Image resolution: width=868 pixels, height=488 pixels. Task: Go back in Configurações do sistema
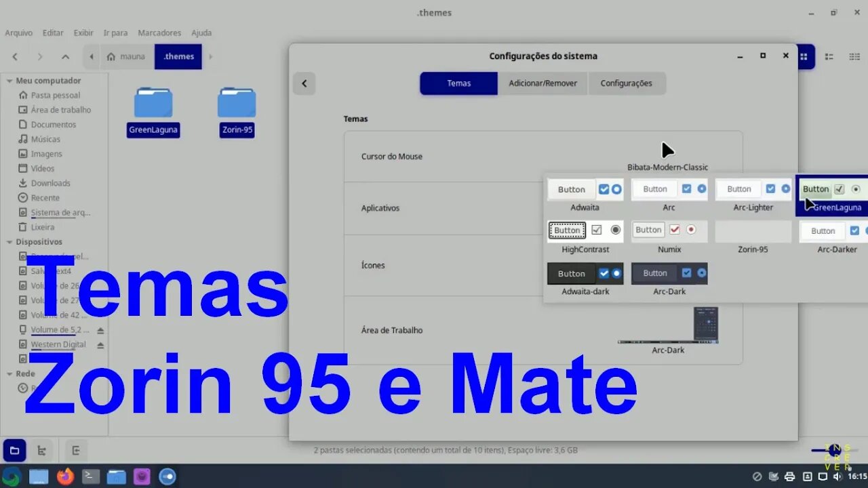coord(304,83)
